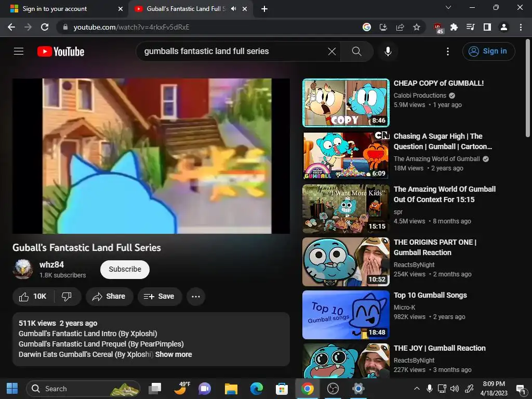Open the volume icon in the system tray
This screenshot has width=532, height=399.
[454, 389]
